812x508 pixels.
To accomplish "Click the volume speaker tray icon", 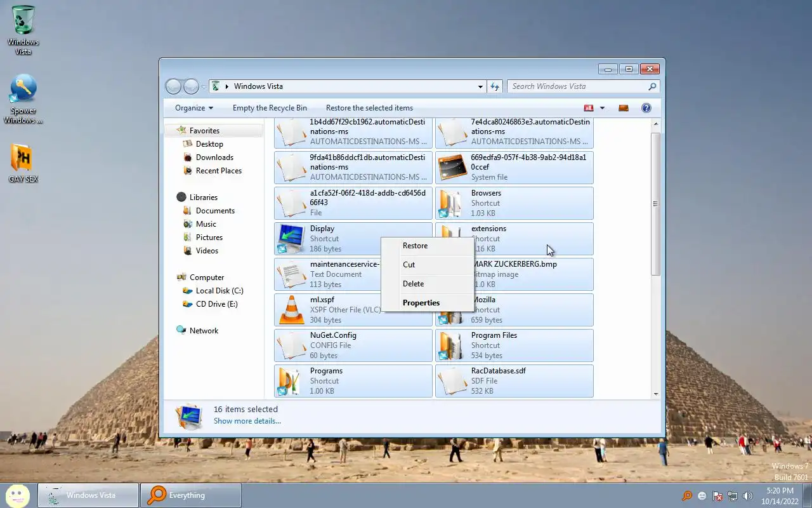I will pyautogui.click(x=748, y=496).
